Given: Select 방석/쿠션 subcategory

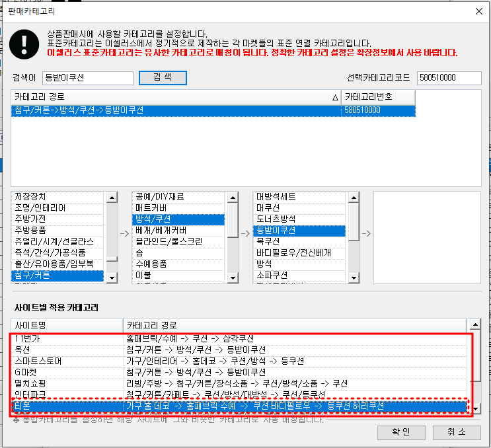Looking at the screenshot, I should pyautogui.click(x=178, y=219).
